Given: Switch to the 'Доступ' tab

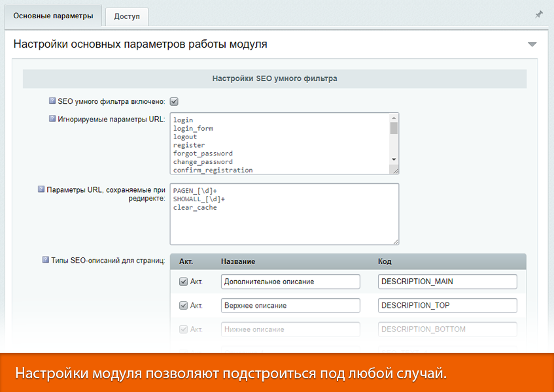Looking at the screenshot, I should 127,17.
